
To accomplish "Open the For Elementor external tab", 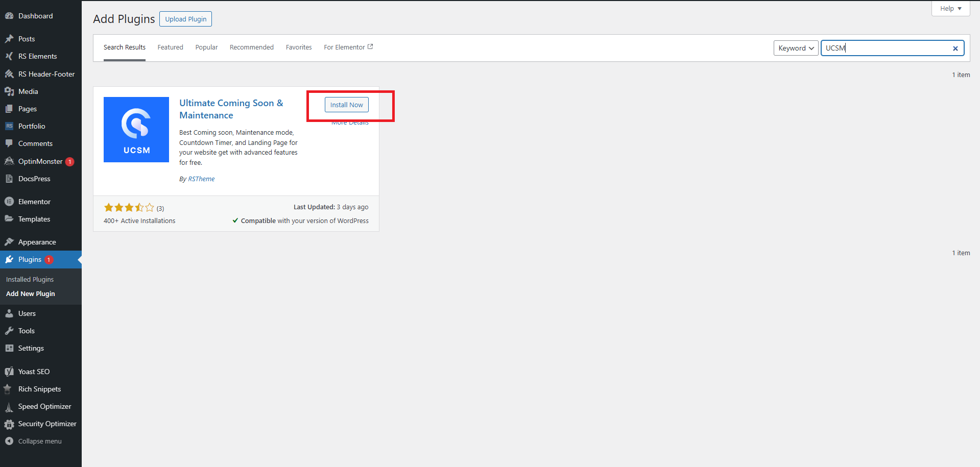I will point(348,47).
